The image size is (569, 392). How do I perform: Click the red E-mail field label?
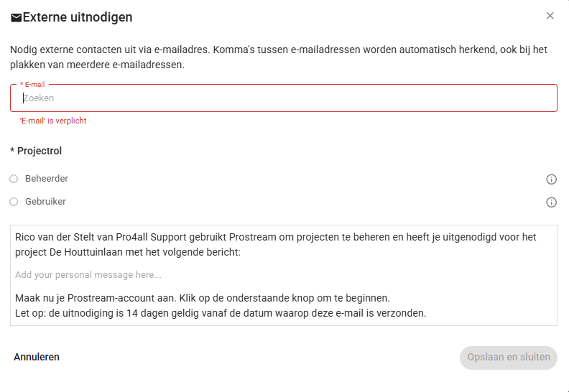(x=32, y=85)
